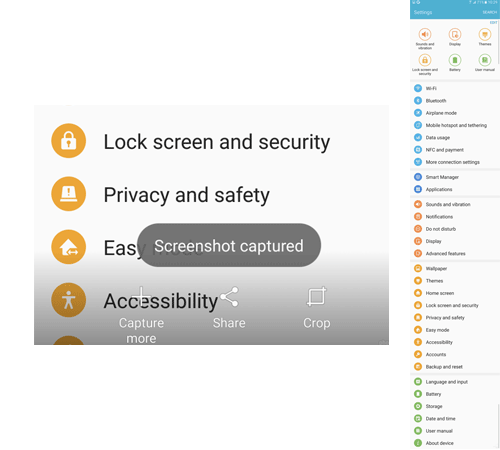Open About device at list bottom
Screen dimensions: 500x450
click(x=455, y=443)
